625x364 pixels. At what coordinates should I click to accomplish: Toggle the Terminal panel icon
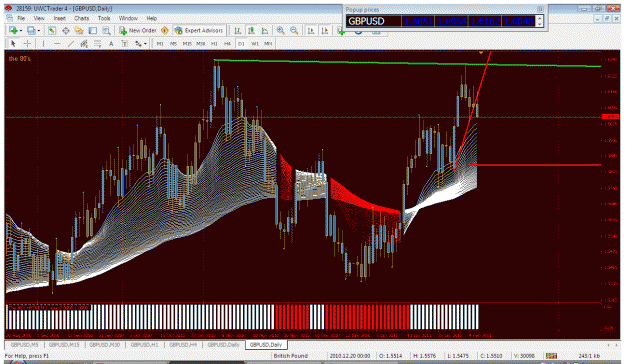(x=93, y=30)
